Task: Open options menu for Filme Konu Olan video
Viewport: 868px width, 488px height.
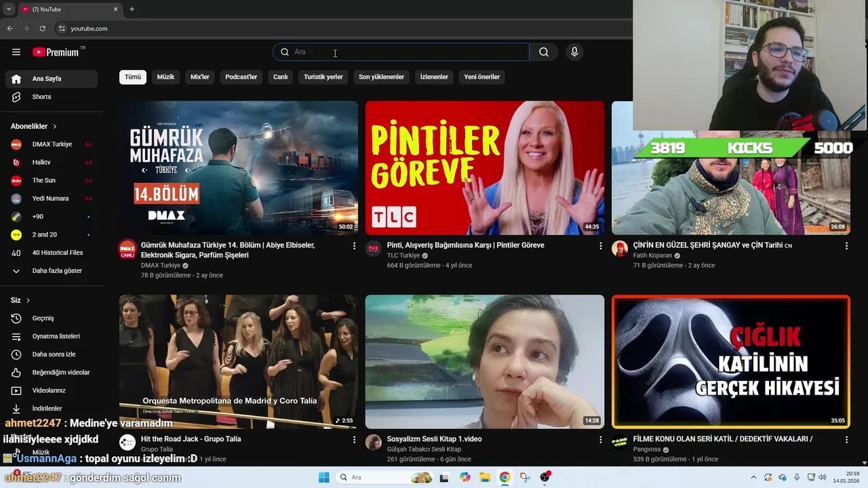Action: click(x=846, y=440)
